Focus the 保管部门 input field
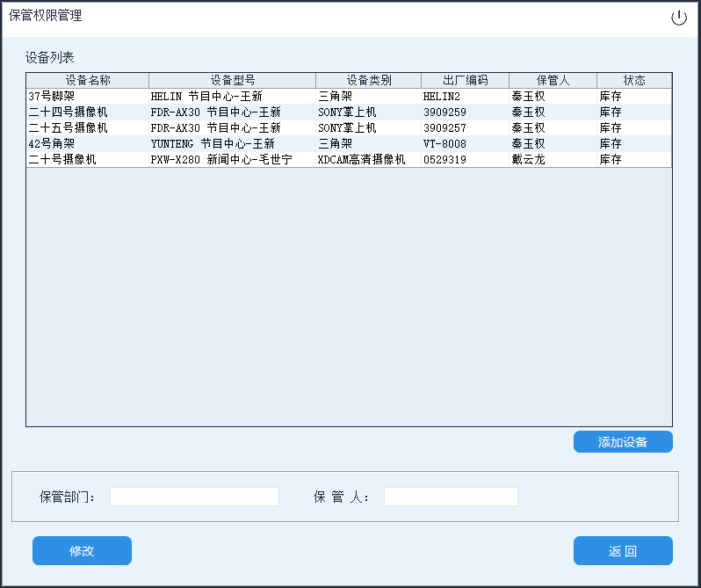This screenshot has height=588, width=701. [x=194, y=497]
